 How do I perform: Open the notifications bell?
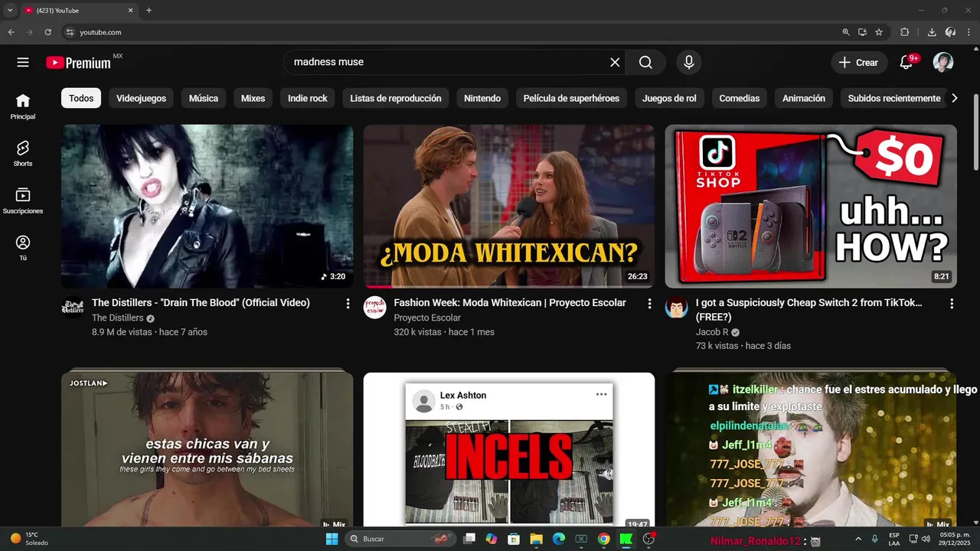pos(906,63)
